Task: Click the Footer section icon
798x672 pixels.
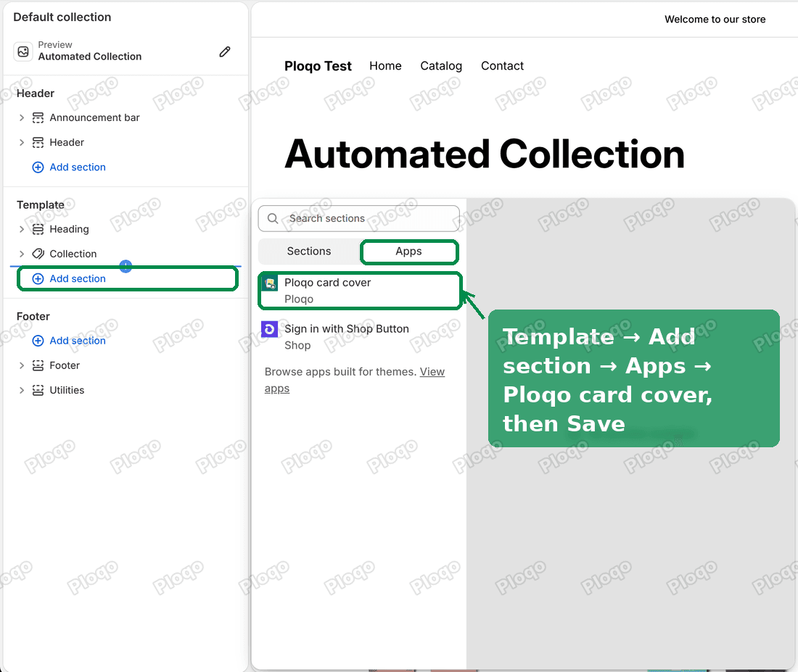Action: (x=38, y=365)
